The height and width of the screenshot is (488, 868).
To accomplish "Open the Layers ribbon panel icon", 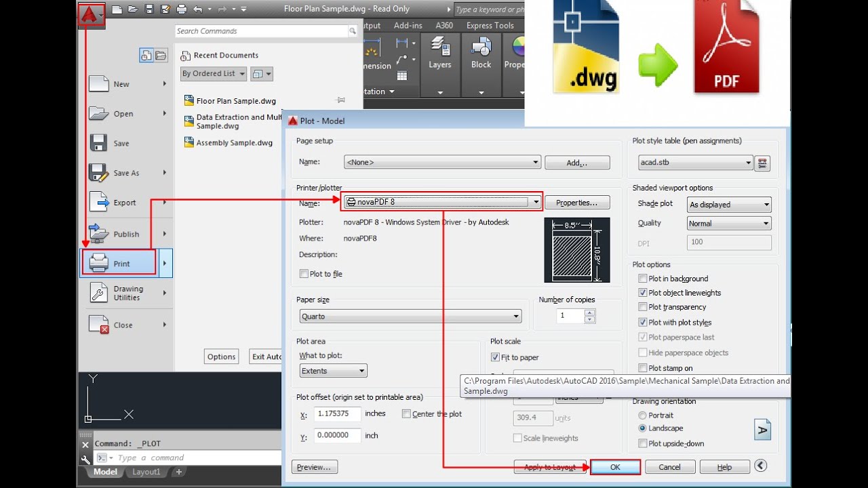I will pos(439,47).
